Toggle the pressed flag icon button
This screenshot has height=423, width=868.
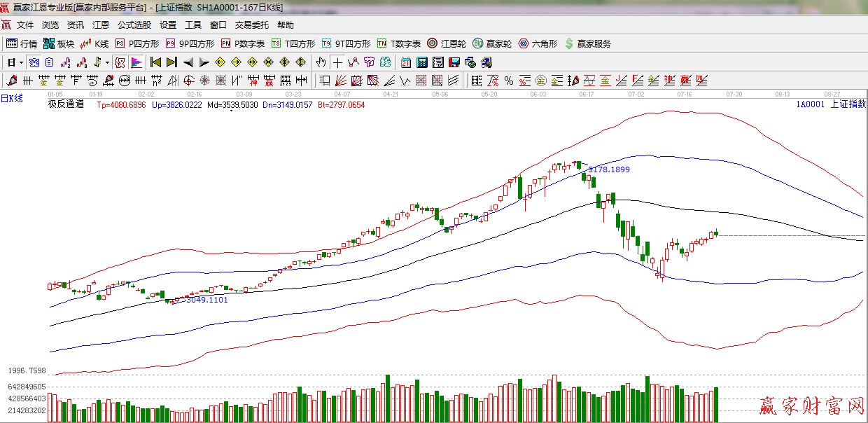[x=136, y=62]
